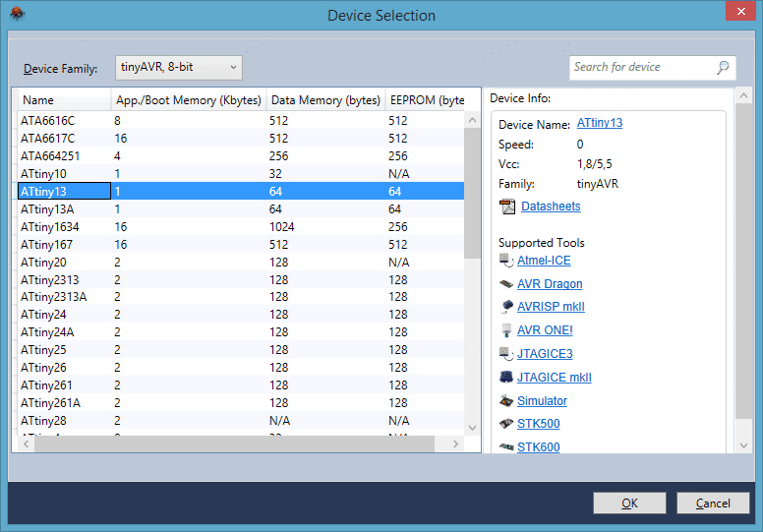
Task: Click the search magnifier icon
Action: tap(723, 68)
